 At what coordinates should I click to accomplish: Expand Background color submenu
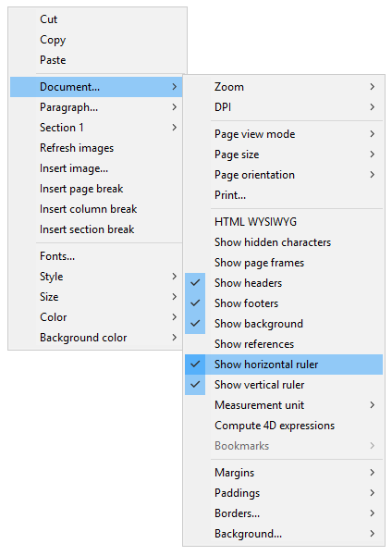point(96,338)
